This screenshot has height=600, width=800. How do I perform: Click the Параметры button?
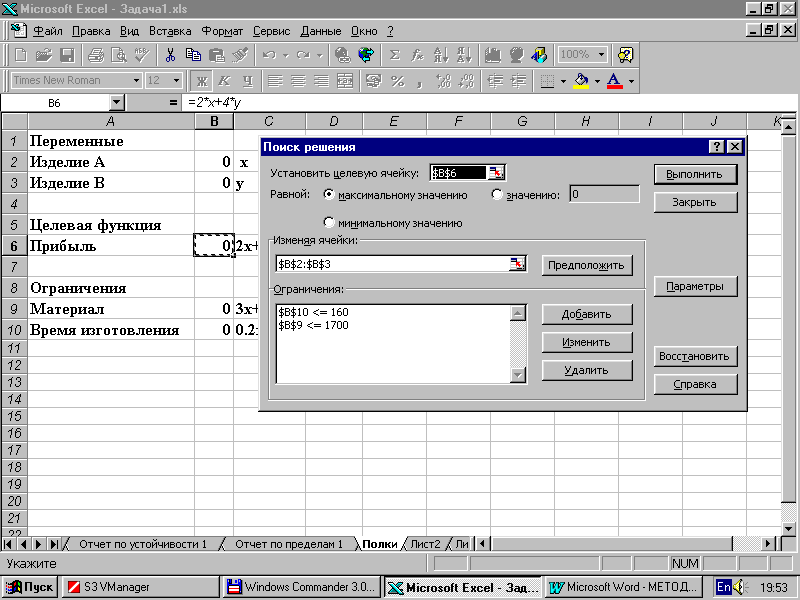695,286
